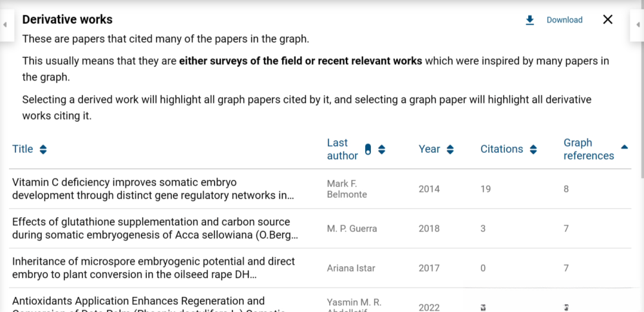The height and width of the screenshot is (312, 644).
Task: Close the Derivative works panel
Action: tap(607, 19)
